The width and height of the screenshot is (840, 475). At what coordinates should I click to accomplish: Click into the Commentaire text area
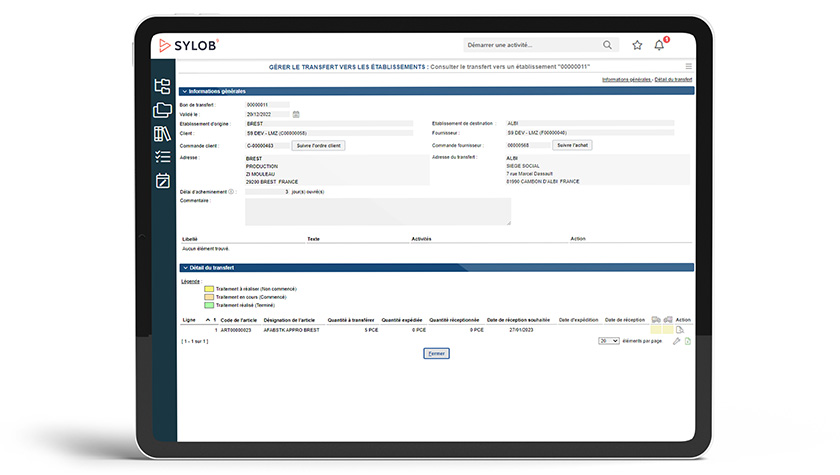377,211
